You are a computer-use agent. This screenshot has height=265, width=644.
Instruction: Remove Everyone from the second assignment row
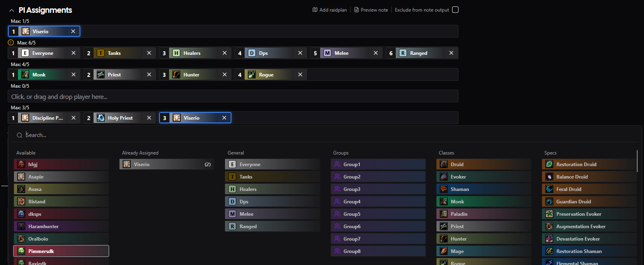point(74,53)
